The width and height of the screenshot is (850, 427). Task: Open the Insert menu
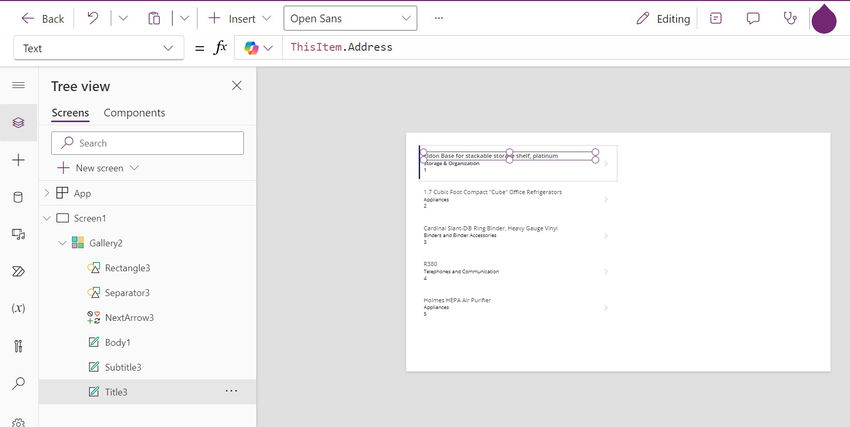[239, 18]
